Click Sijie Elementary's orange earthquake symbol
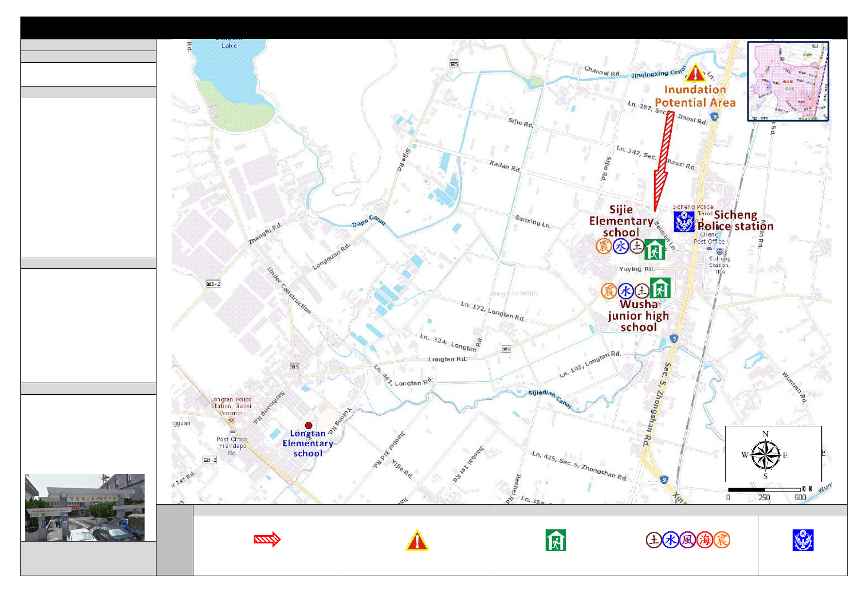Screen dimensions: 868x614 [604, 246]
